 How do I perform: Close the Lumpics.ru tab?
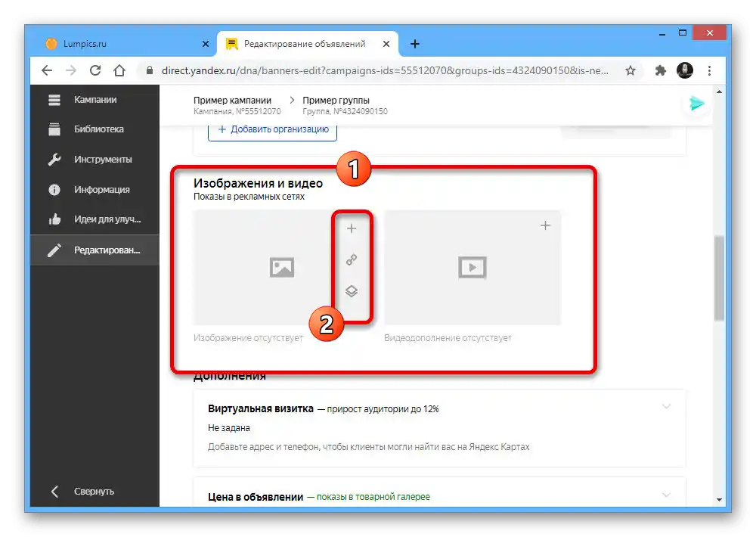pos(206,44)
